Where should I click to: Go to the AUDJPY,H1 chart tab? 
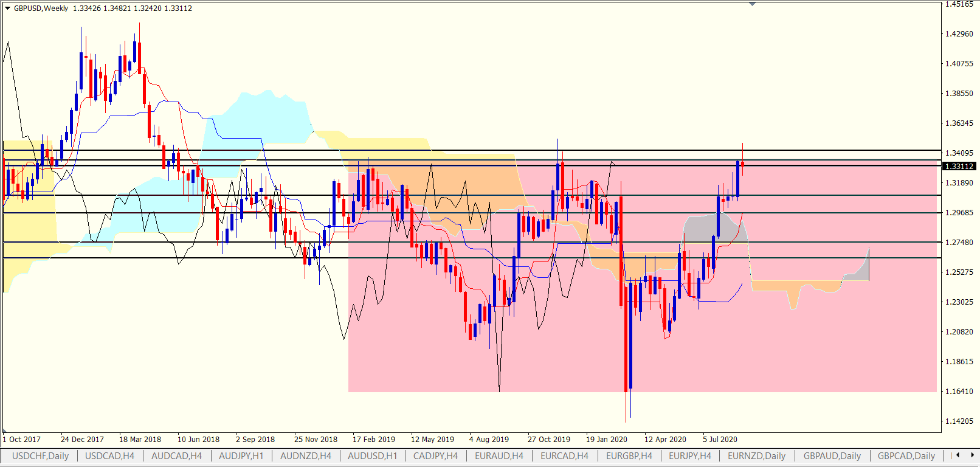pyautogui.click(x=241, y=456)
